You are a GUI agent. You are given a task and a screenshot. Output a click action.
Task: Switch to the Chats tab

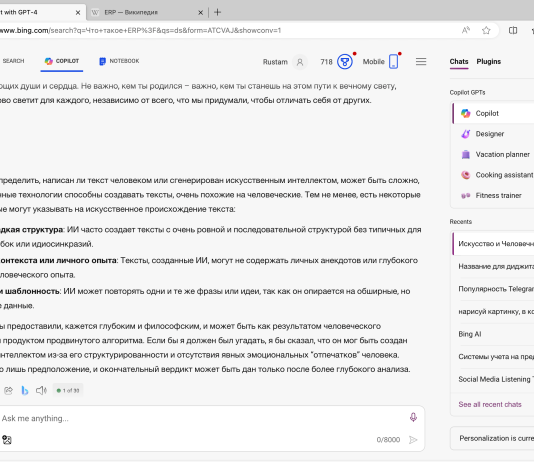click(x=459, y=62)
